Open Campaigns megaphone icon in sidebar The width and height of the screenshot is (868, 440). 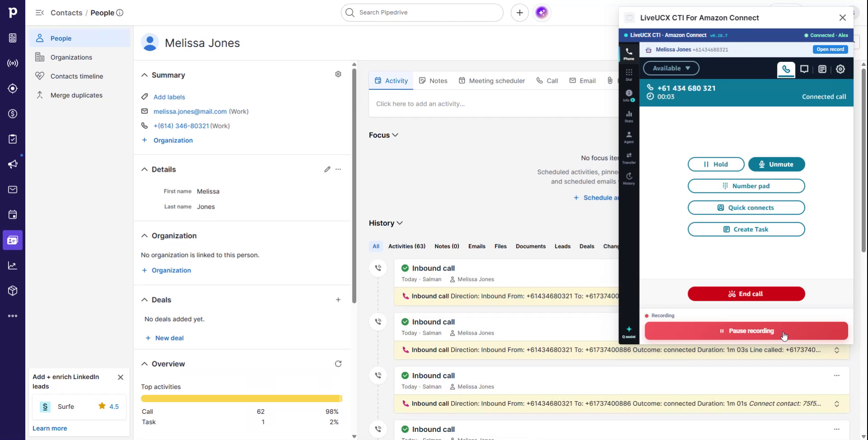click(13, 164)
